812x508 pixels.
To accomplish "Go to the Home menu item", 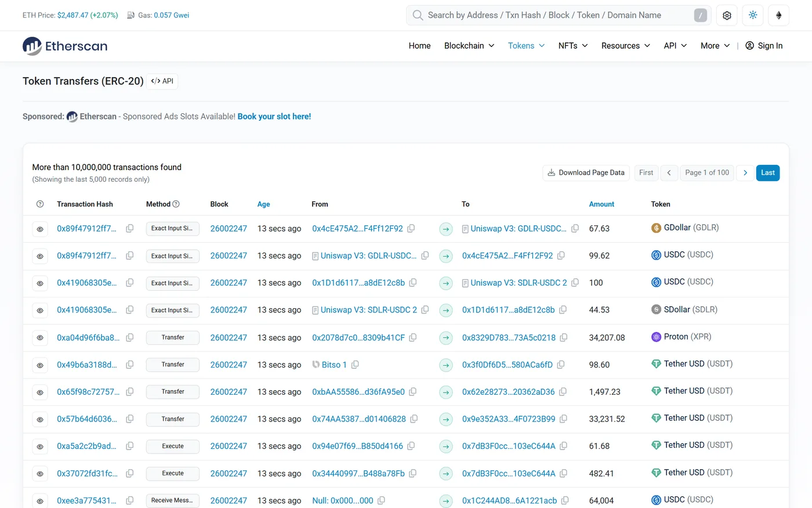I will click(x=419, y=46).
